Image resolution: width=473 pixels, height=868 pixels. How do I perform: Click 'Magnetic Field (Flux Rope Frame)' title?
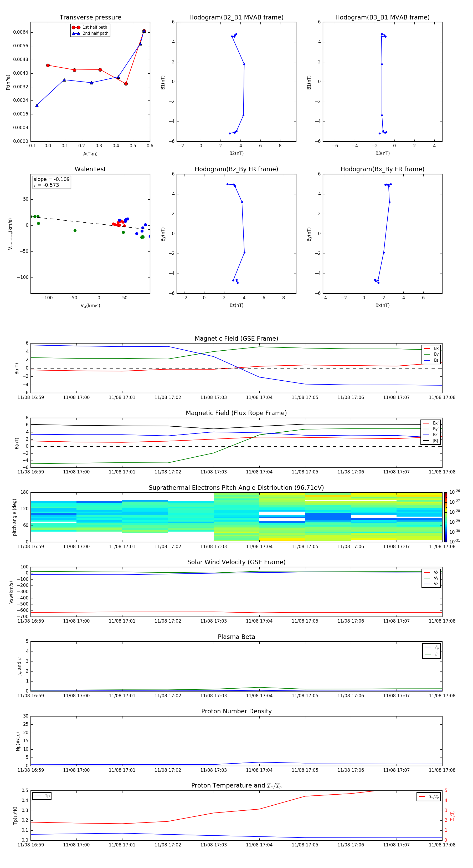[236, 413]
